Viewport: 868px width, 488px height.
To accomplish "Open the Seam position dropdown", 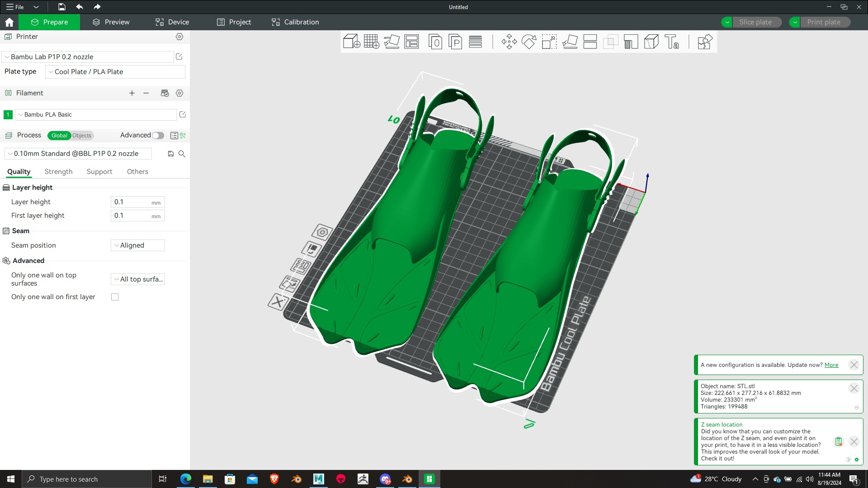I will (138, 245).
